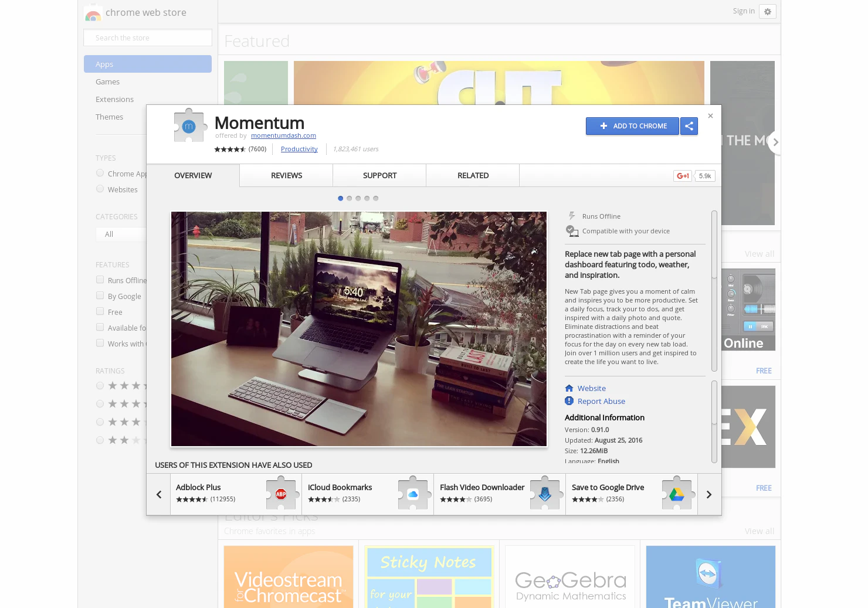Screen dimensions: 868x608
Task: Enable the Runs Offline feature checkbox
Action: coord(100,280)
